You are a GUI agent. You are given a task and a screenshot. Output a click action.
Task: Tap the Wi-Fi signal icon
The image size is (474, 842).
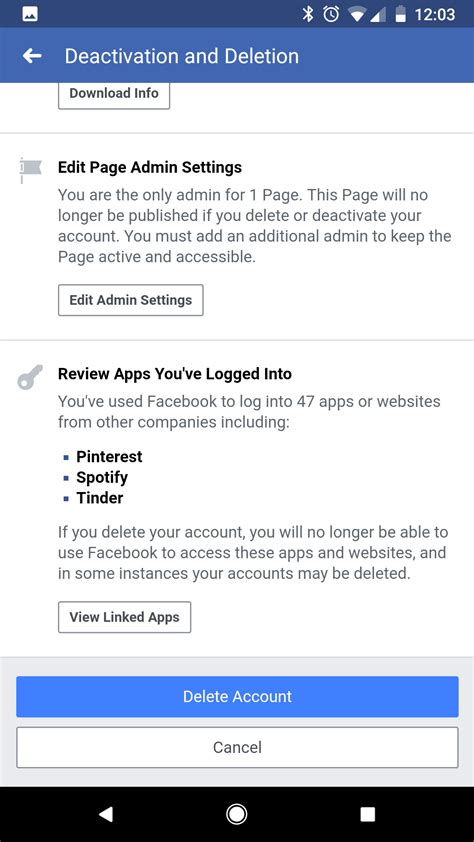click(357, 15)
